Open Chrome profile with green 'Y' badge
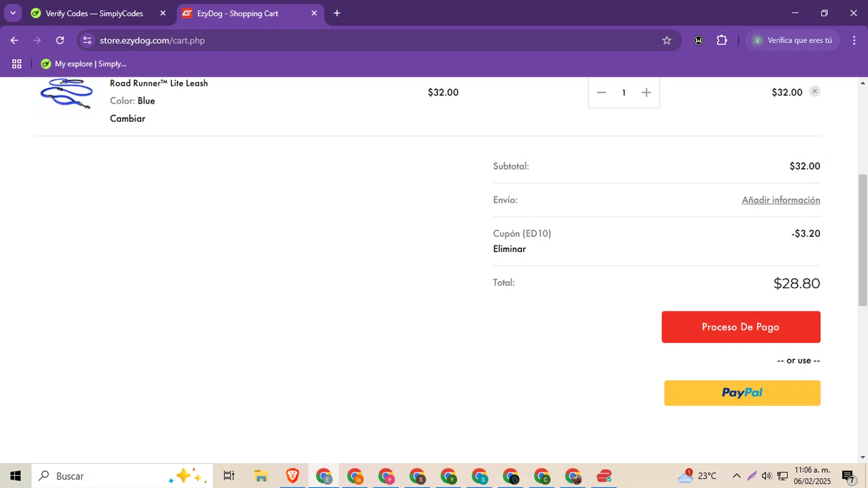This screenshot has width=868, height=488. tap(448, 476)
